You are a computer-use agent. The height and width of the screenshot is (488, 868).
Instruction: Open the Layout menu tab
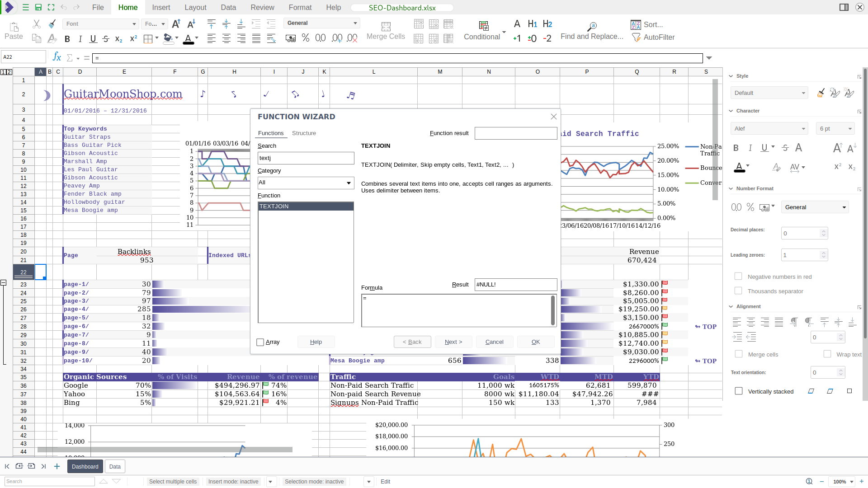pos(195,7)
